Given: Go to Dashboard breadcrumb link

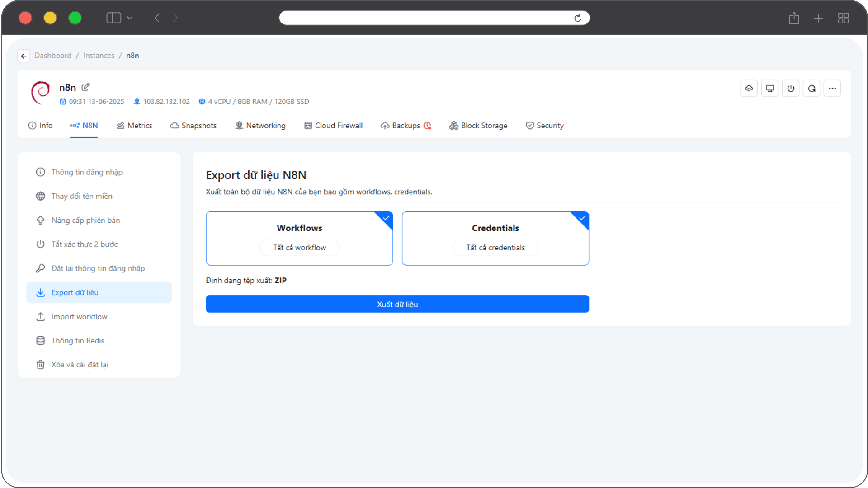Looking at the screenshot, I should click(53, 56).
